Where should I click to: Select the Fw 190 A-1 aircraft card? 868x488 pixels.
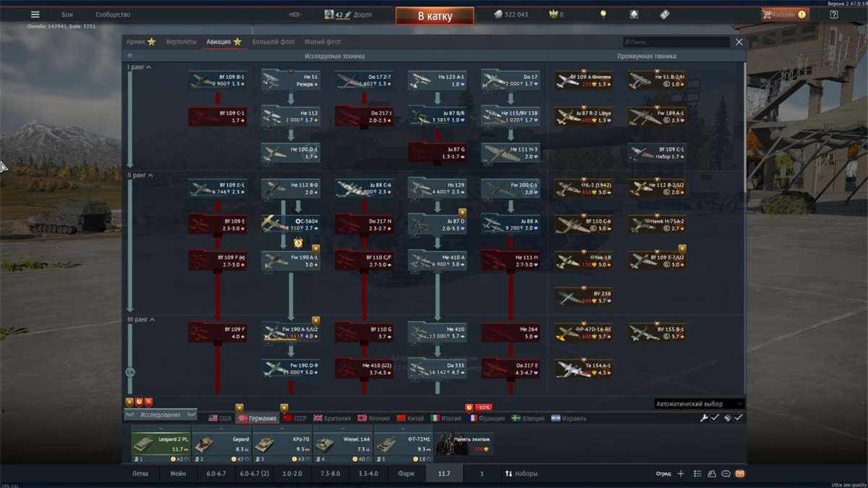(290, 261)
